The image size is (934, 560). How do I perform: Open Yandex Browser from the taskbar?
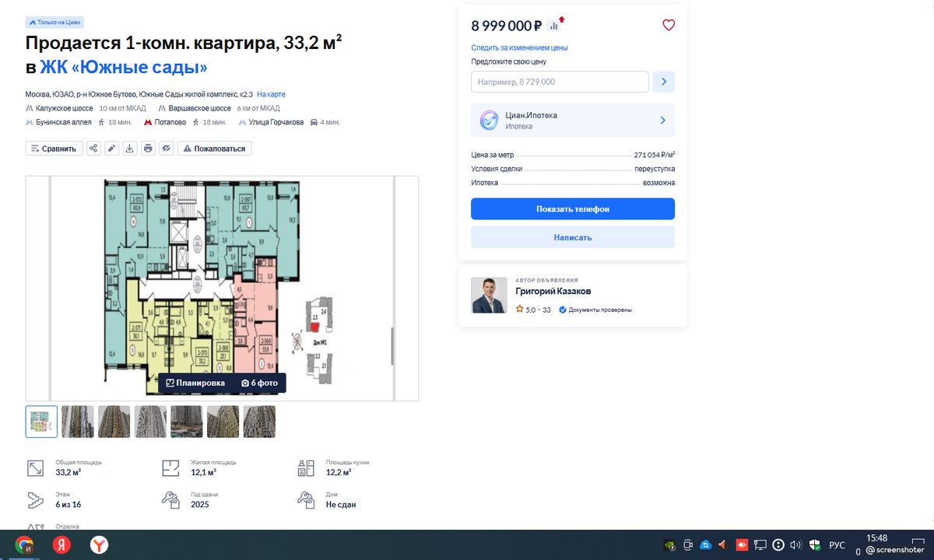tap(99, 545)
